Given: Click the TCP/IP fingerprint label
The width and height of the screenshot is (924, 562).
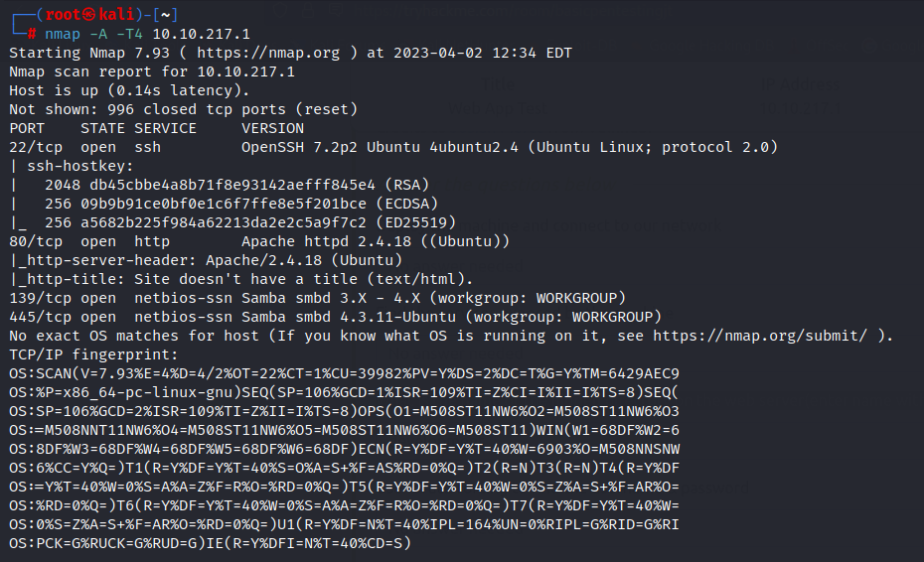Looking at the screenshot, I should click(x=93, y=354).
